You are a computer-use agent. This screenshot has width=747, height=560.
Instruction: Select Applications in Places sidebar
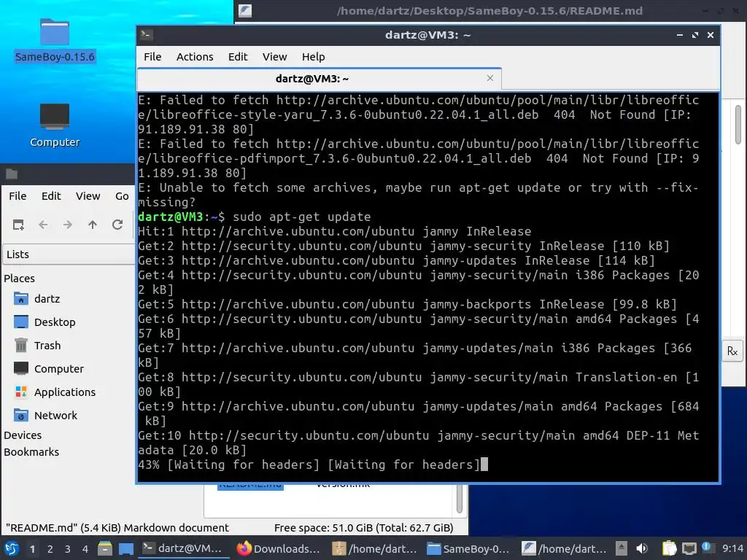tap(64, 392)
